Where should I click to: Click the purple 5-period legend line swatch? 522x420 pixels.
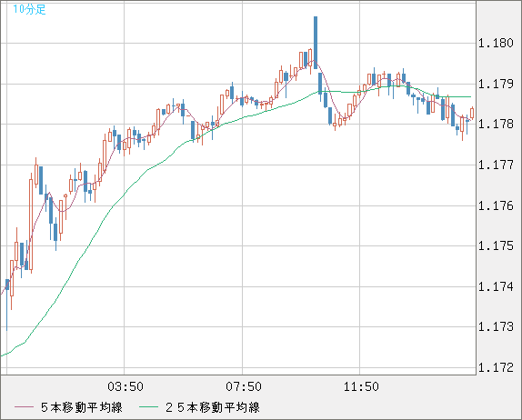pos(24,407)
